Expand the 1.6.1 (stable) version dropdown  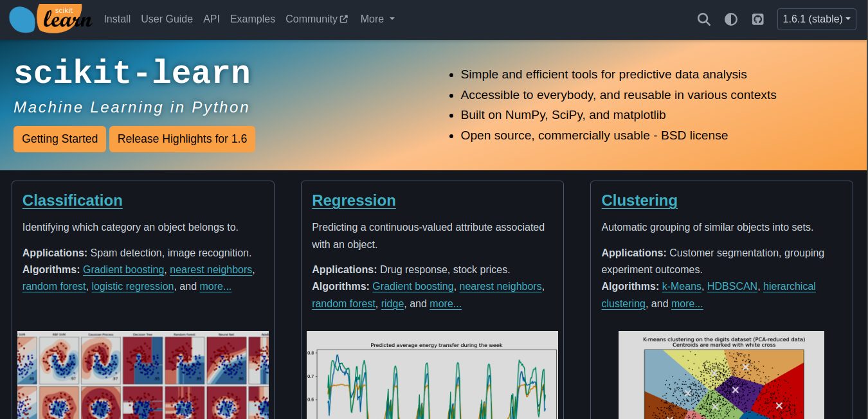817,19
